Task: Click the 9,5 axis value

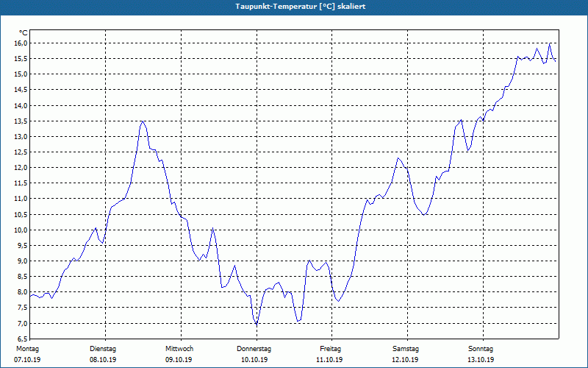Action: pyautogui.click(x=23, y=246)
